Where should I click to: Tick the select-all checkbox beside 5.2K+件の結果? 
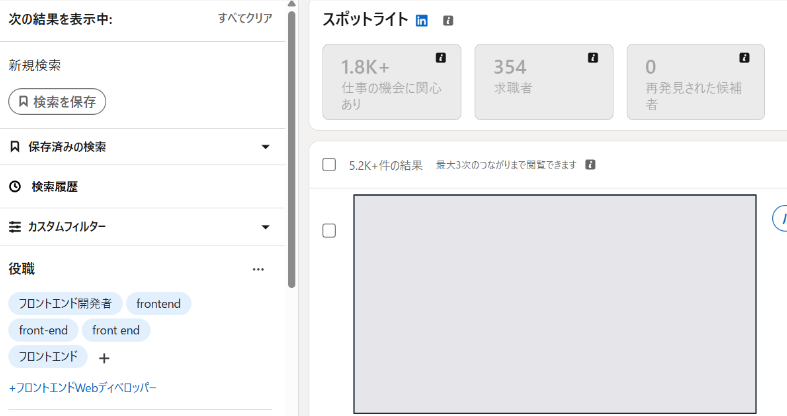point(329,165)
